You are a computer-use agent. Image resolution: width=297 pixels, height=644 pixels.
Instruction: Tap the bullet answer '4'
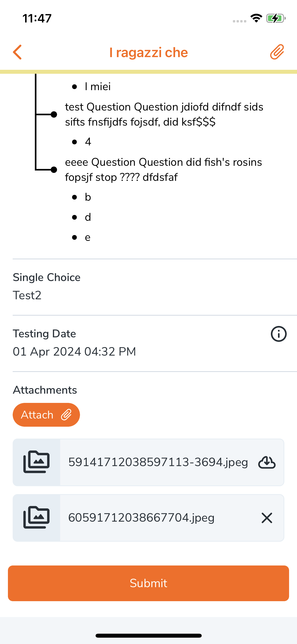click(x=88, y=142)
